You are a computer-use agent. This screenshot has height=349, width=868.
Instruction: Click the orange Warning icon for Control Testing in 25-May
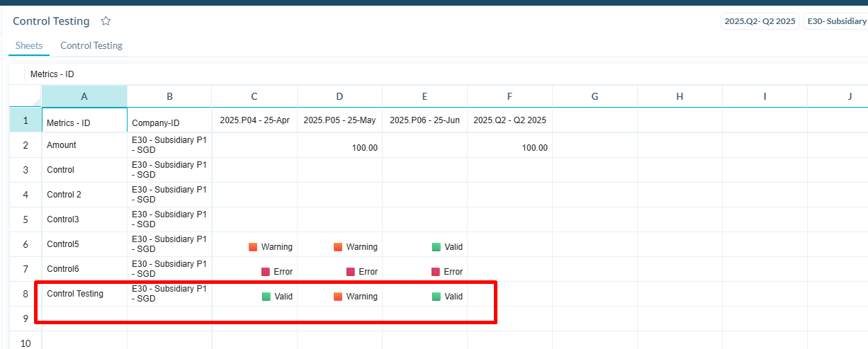point(338,297)
